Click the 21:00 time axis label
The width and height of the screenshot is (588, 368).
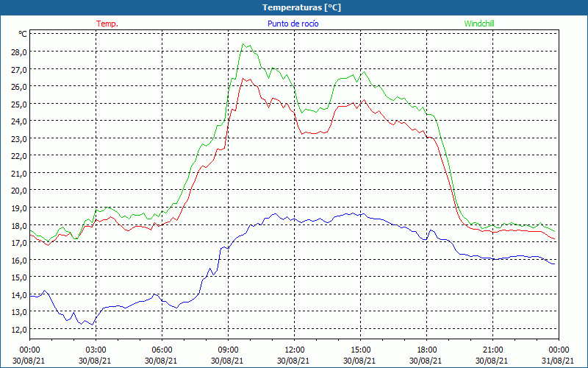492,350
